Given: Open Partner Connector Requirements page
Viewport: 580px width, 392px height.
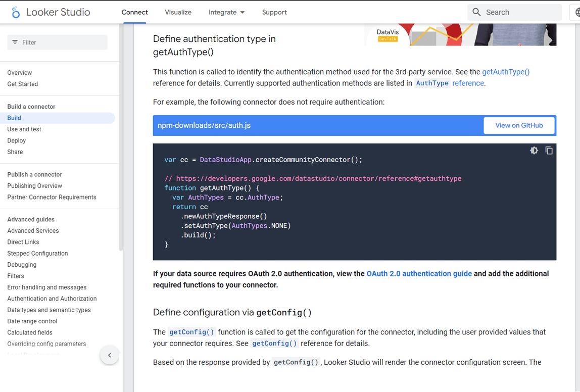Looking at the screenshot, I should (52, 197).
